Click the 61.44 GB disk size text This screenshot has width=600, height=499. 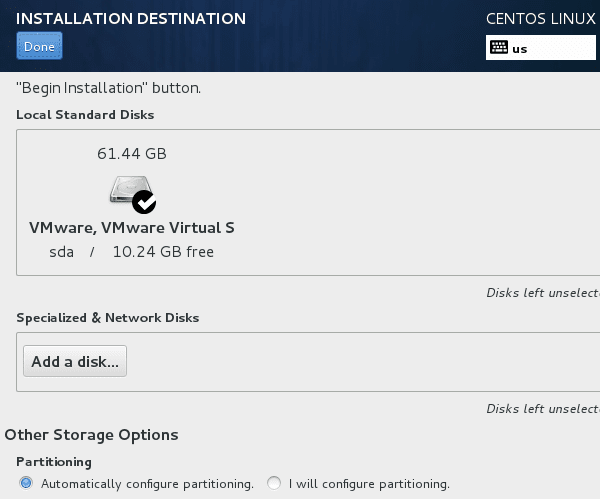pyautogui.click(x=132, y=154)
